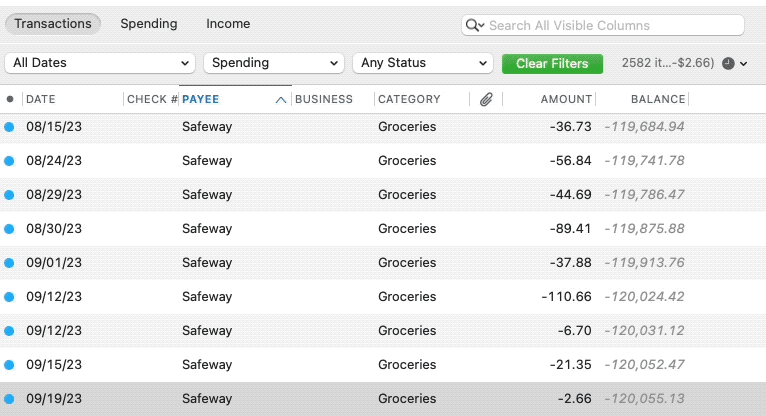Image resolution: width=766 pixels, height=416 pixels.
Task: Click the blue status dot for 09/01/23
Action: pyautogui.click(x=9, y=263)
